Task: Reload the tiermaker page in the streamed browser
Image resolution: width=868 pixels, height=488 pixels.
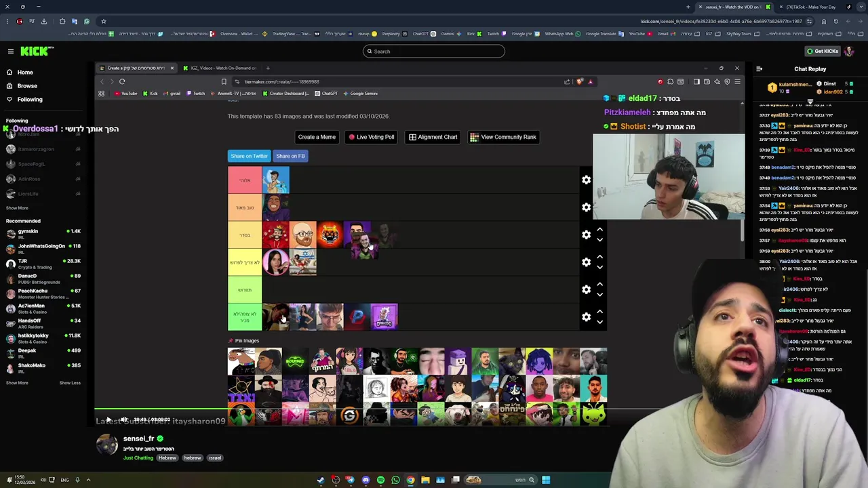Action: click(x=122, y=81)
